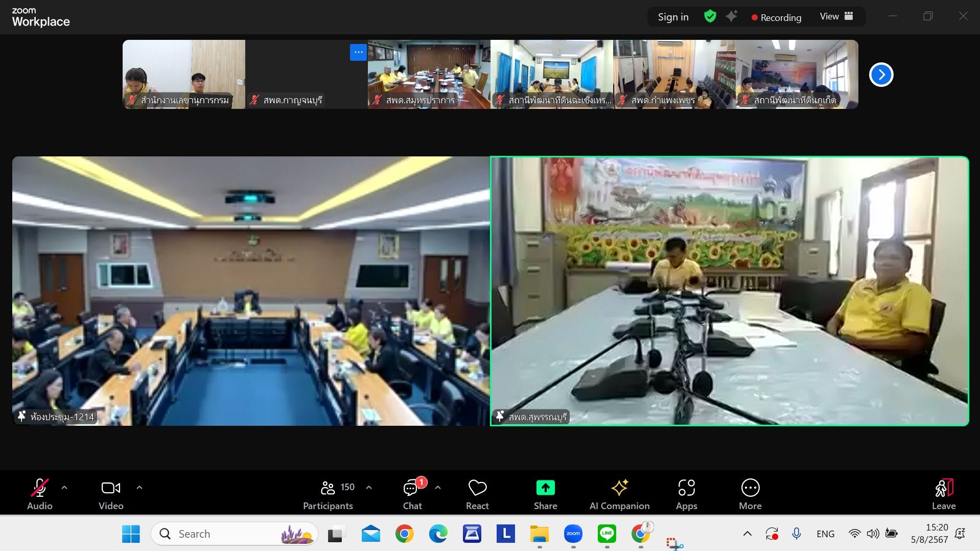The width and height of the screenshot is (980, 551).
Task: Show next page of video thumbnails
Action: click(881, 75)
